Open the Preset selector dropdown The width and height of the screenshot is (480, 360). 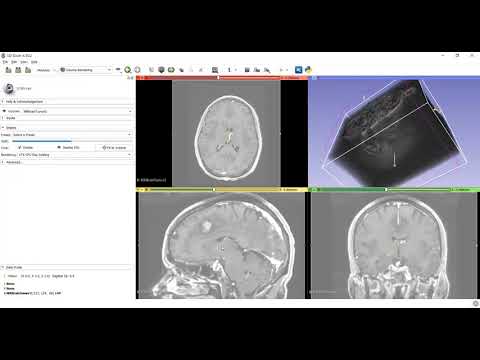click(x=72, y=135)
